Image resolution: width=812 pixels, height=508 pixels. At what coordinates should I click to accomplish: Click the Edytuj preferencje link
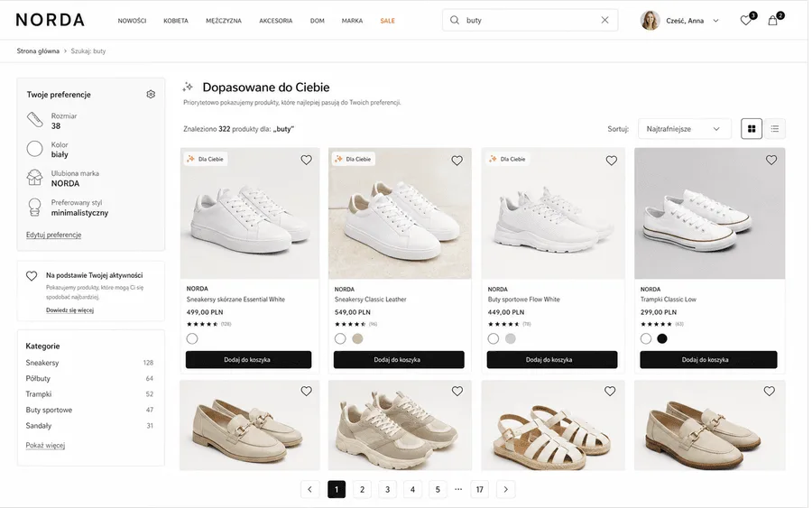point(54,235)
